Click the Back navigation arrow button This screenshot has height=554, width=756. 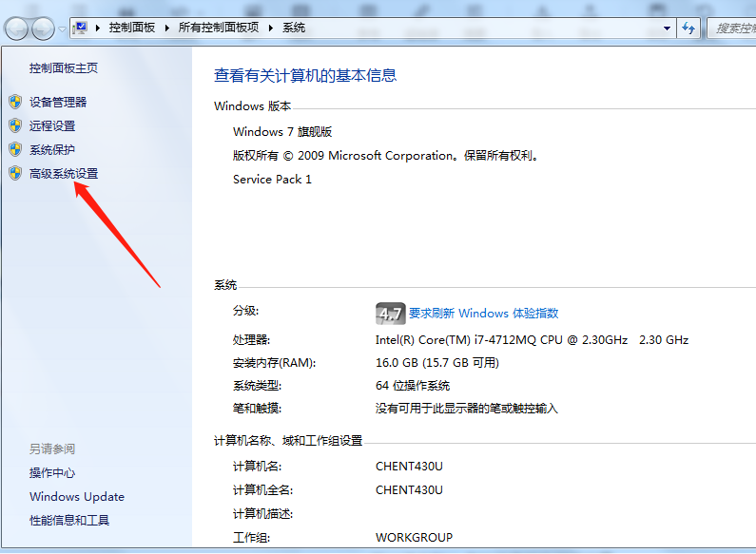17,29
